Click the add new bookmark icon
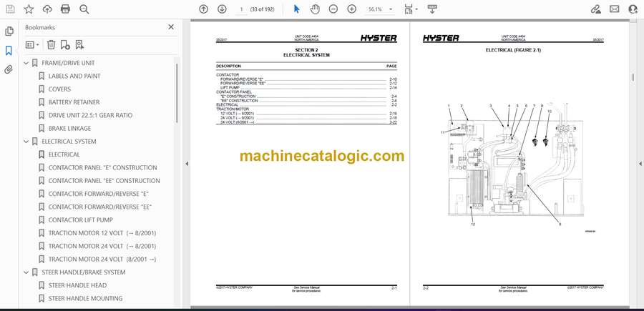Viewport: 644px width, 311px height. pos(65,45)
